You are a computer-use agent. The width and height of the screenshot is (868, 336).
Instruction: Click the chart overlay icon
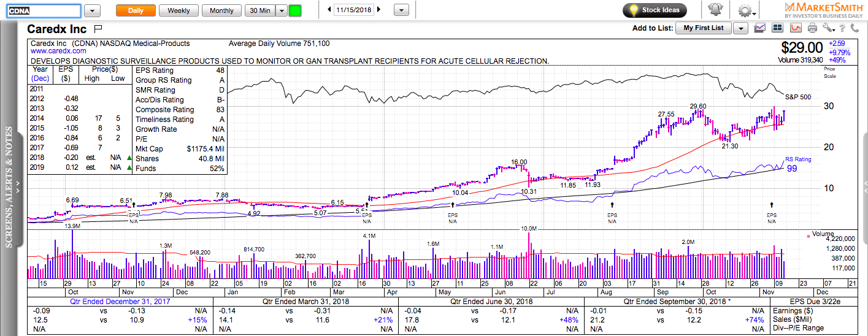pyautogui.click(x=761, y=28)
